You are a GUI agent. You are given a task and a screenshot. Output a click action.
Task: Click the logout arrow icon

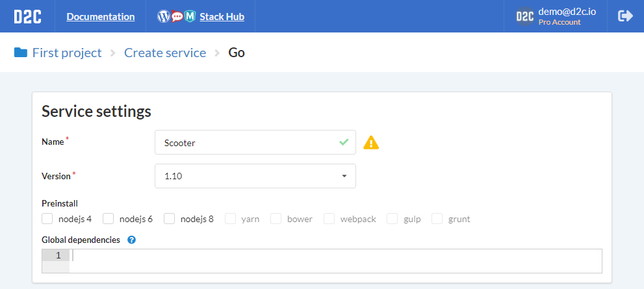[625, 16]
